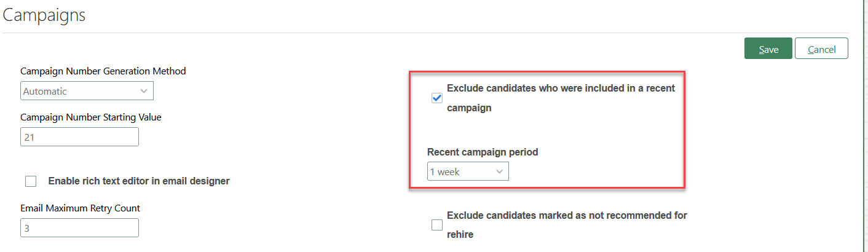
Task: Click the 'Recent campaign period' label
Action: coord(483,152)
